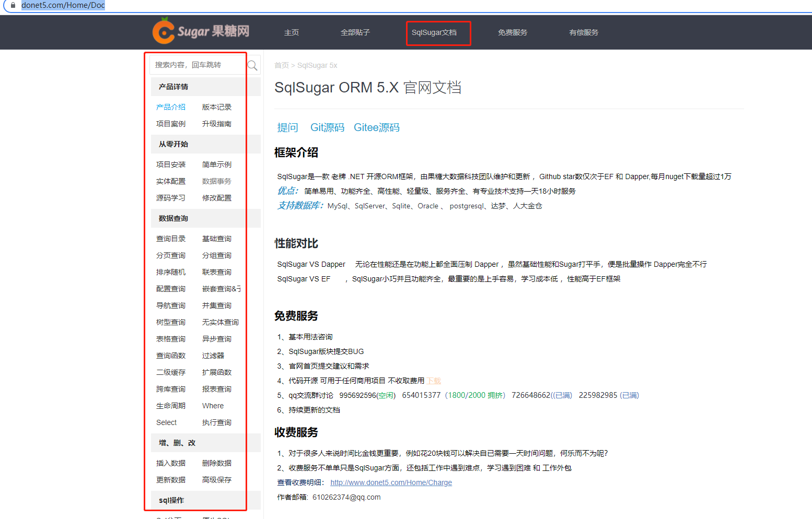This screenshot has width=812, height=519.
Task: Open the 免费服务 menu item
Action: click(x=513, y=32)
